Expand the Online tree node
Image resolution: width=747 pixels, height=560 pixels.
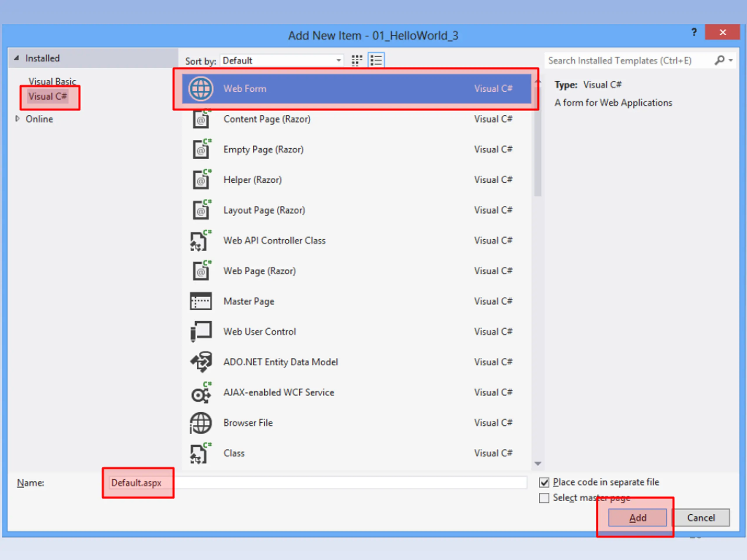click(17, 118)
